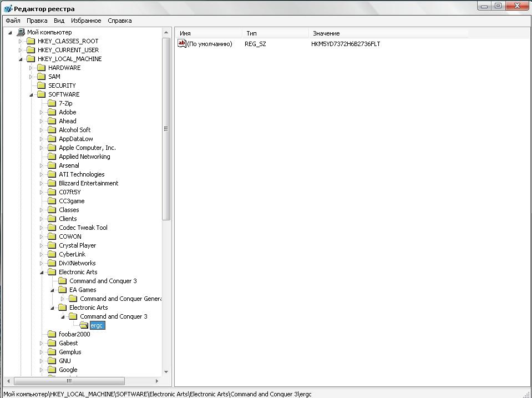Select the Apple Computer, Inc. key
The width and height of the screenshot is (532, 398).
tap(87, 148)
